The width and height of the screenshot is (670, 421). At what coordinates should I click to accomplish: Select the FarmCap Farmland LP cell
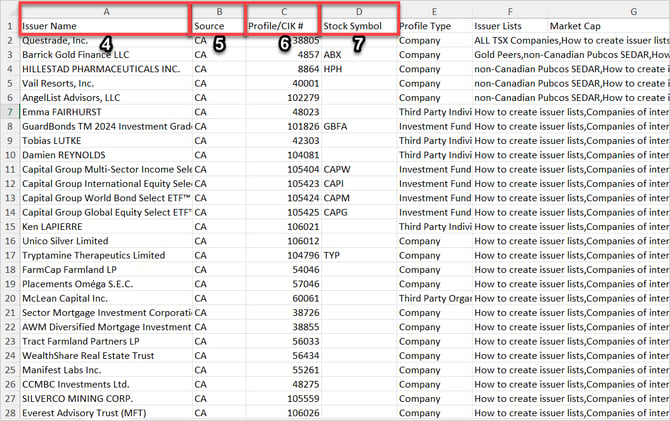click(x=106, y=270)
